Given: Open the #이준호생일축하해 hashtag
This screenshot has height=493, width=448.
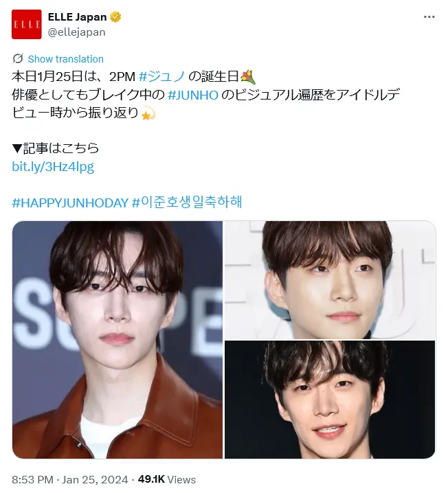Looking at the screenshot, I should point(187,202).
